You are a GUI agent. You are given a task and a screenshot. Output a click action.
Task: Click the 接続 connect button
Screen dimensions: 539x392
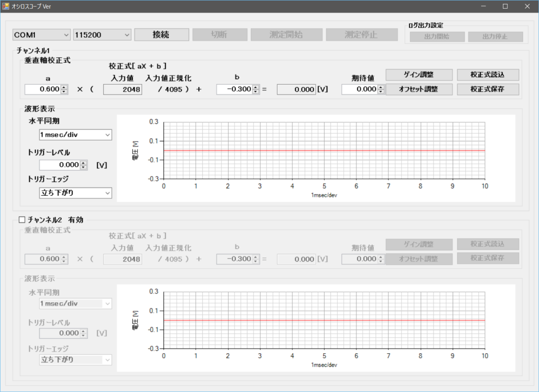[162, 34]
